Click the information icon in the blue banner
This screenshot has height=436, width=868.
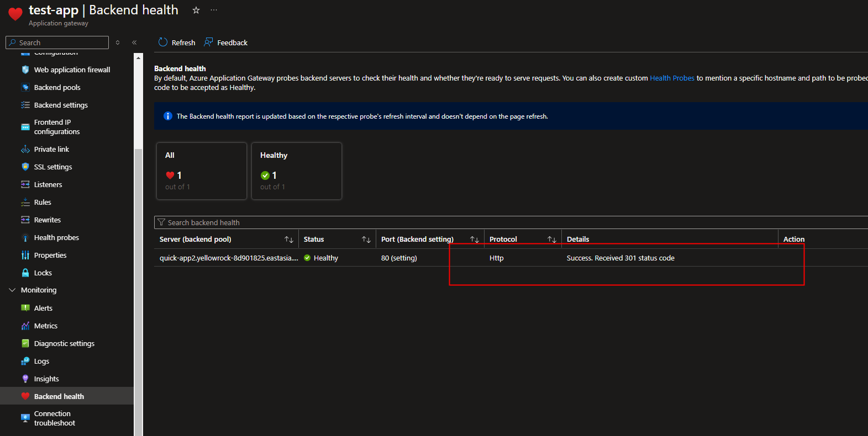[168, 116]
